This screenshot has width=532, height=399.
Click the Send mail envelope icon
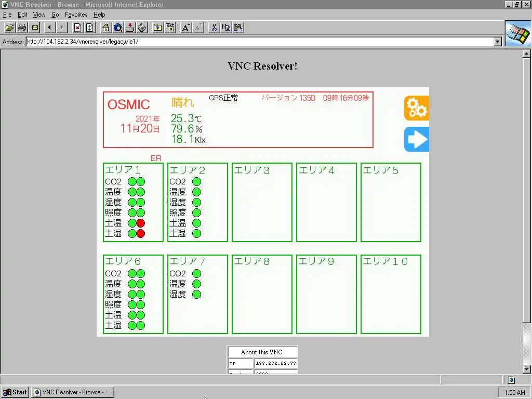[34, 28]
